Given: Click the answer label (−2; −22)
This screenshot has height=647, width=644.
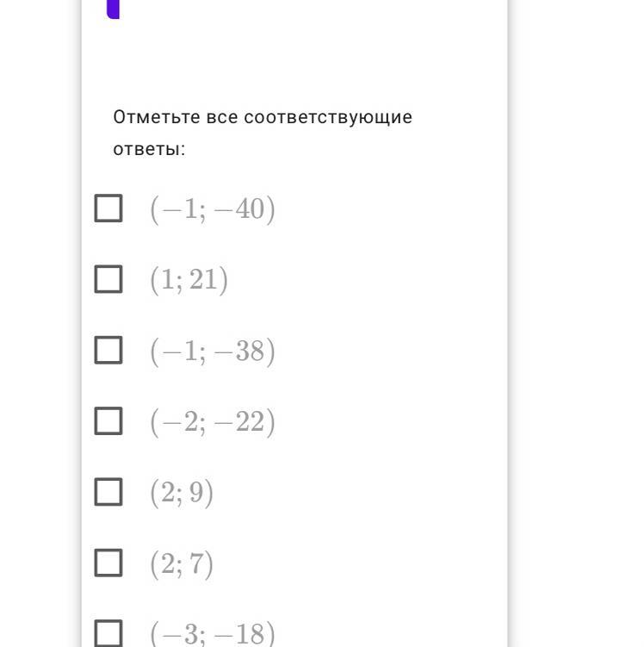Looking at the screenshot, I should pos(213,422).
